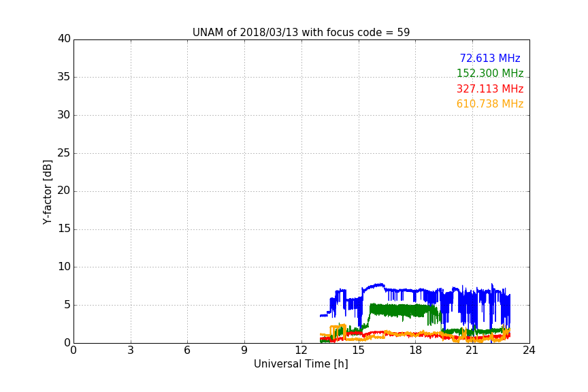588x392 pixels.
Task: Click the y-axis tick label '25'
Action: click(64, 153)
